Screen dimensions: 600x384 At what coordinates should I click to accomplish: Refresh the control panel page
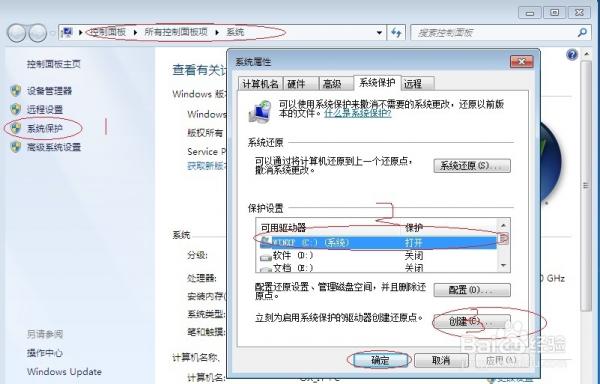pyautogui.click(x=396, y=33)
